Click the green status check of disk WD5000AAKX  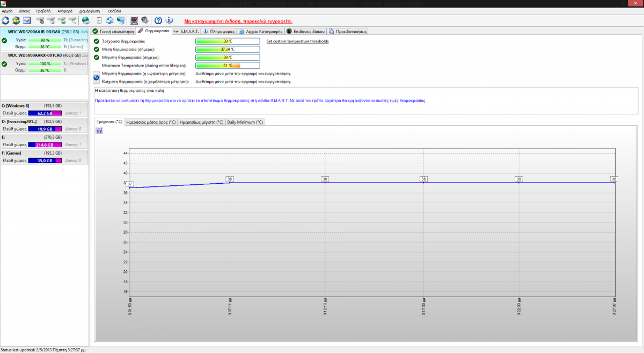4,63
